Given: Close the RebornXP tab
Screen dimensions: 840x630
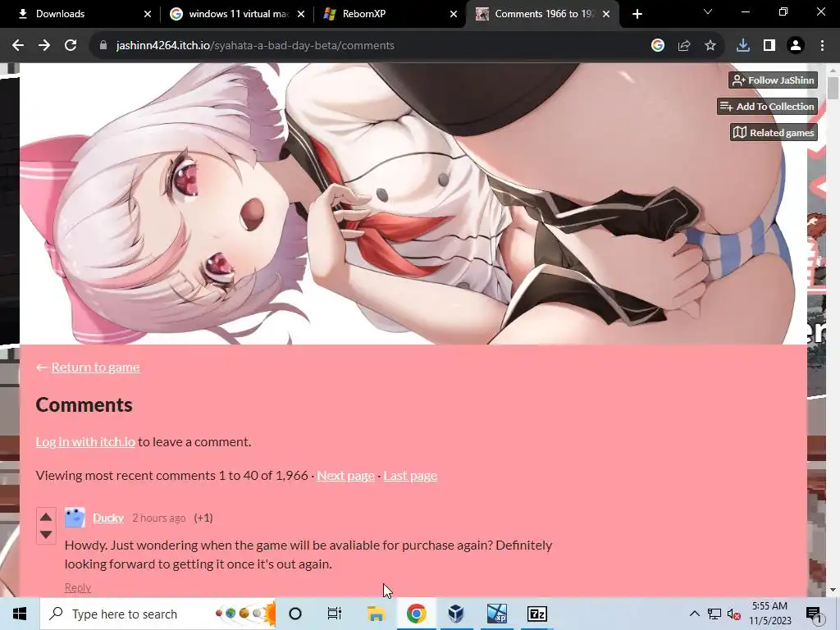Looking at the screenshot, I should pos(454,14).
